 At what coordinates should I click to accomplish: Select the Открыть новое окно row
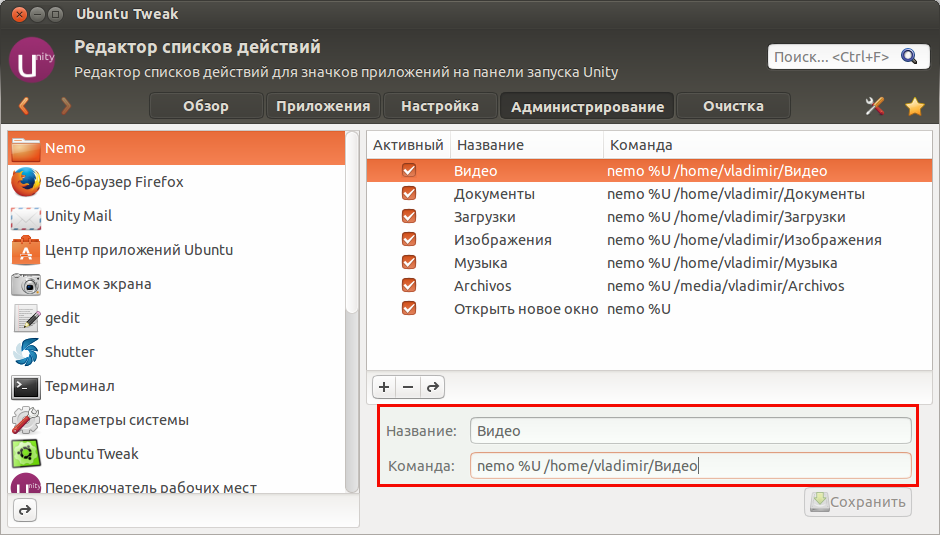pos(649,309)
